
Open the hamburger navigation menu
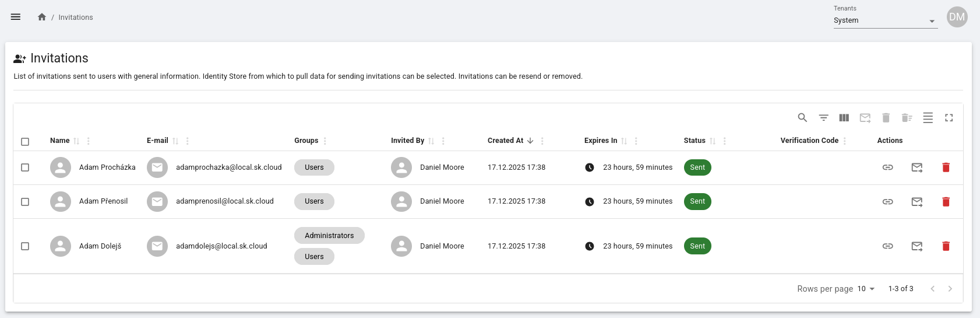(x=16, y=17)
